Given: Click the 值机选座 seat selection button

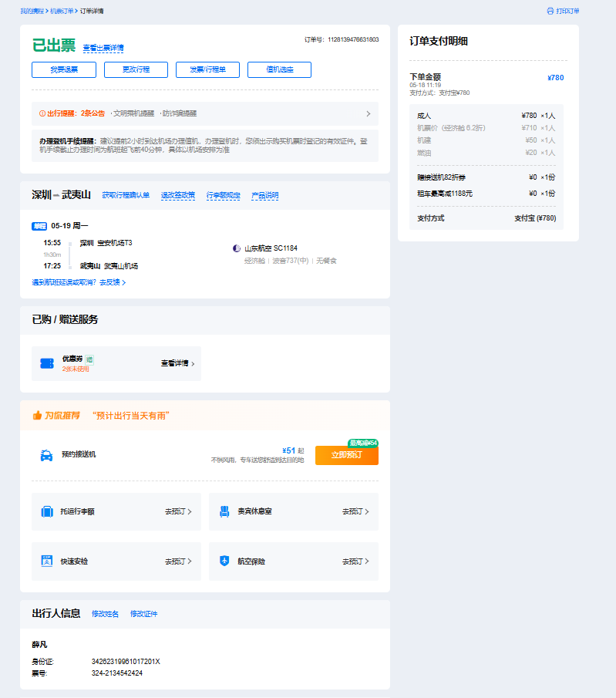Looking at the screenshot, I should tap(279, 69).
